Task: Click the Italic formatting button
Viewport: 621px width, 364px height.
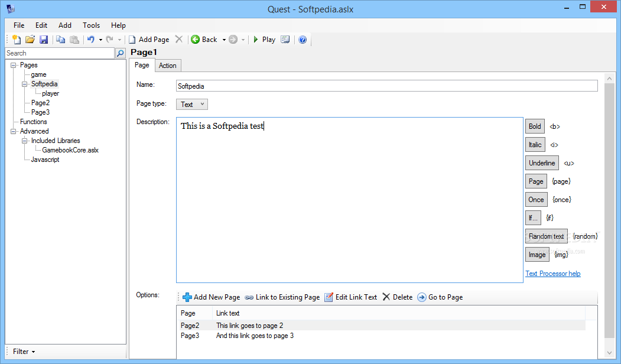Action: (x=535, y=145)
